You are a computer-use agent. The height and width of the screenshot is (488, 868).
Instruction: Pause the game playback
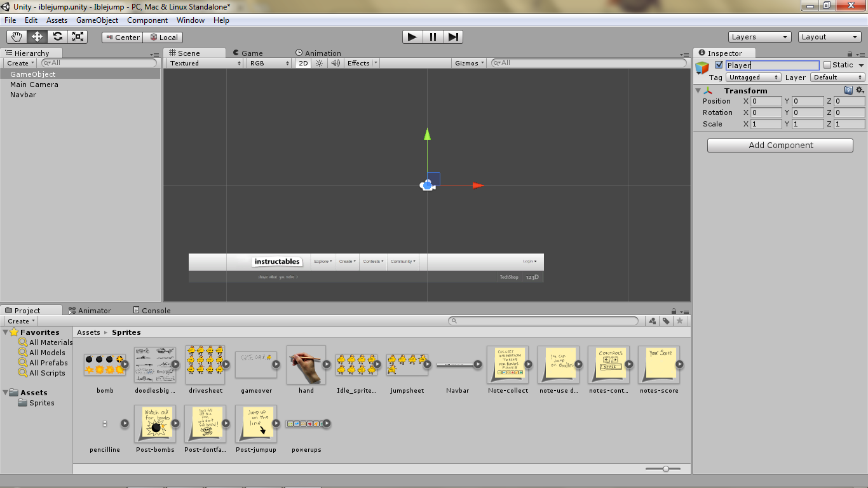pyautogui.click(x=432, y=37)
